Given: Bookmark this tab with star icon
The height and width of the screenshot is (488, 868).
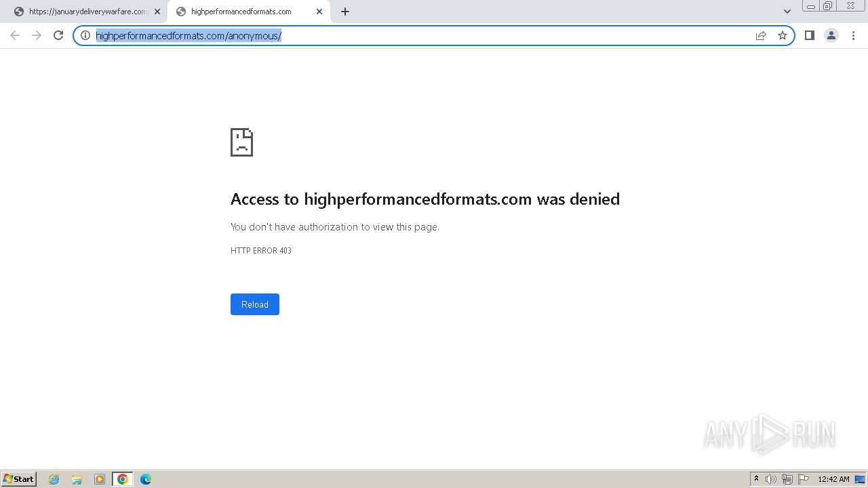Looking at the screenshot, I should point(783,35).
